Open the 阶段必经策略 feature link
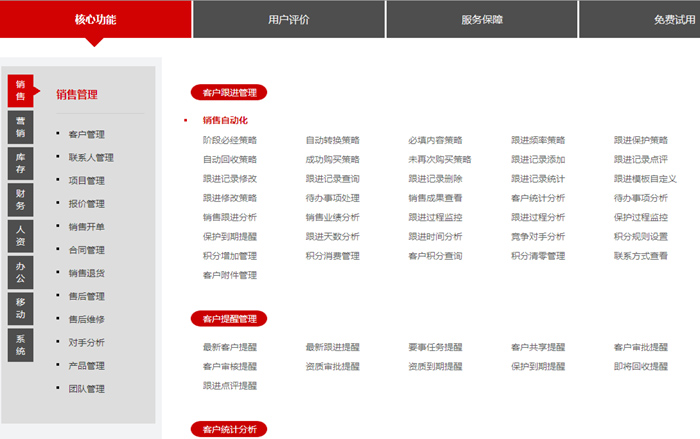Viewport: 700px width, 439px height. 230,140
